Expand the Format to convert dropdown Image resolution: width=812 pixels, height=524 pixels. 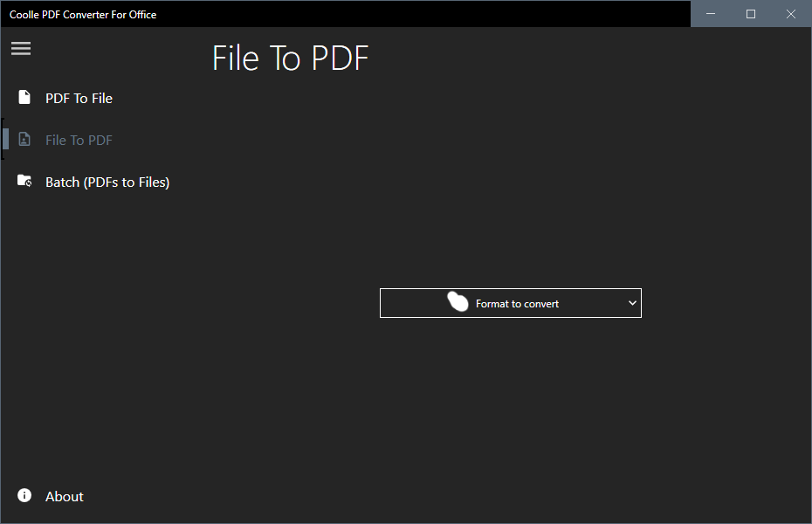point(510,303)
